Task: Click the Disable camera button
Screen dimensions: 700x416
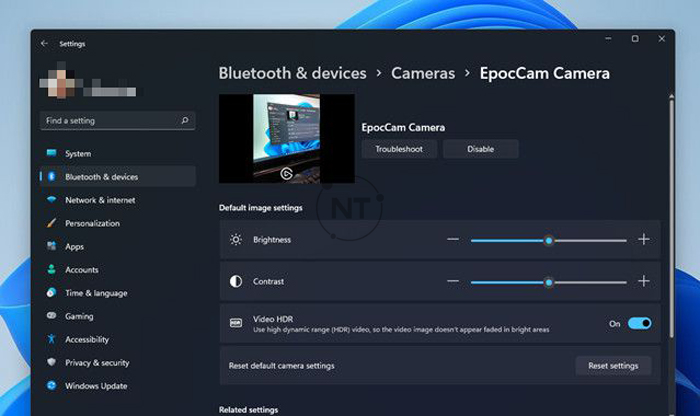Action: click(481, 149)
